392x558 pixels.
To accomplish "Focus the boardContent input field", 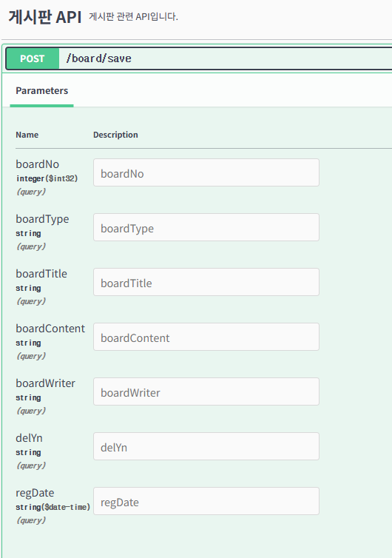I will (x=206, y=337).
